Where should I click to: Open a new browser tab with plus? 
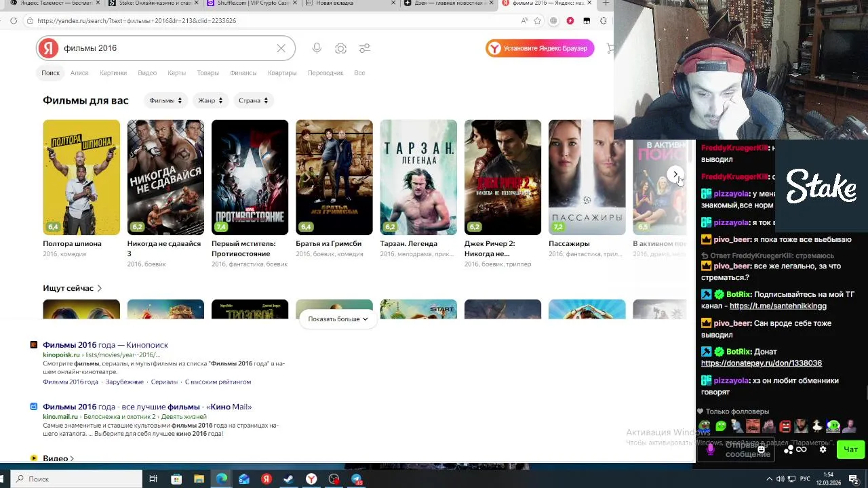pyautogui.click(x=606, y=3)
